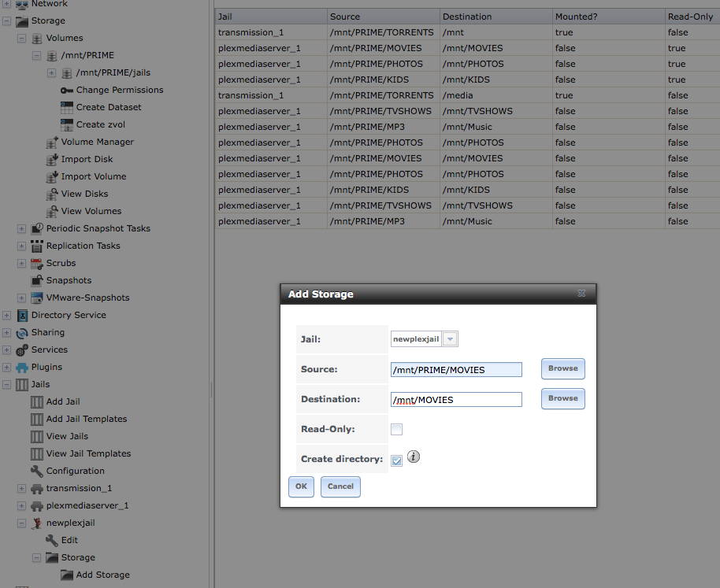Sort table by Source column header

tap(384, 17)
